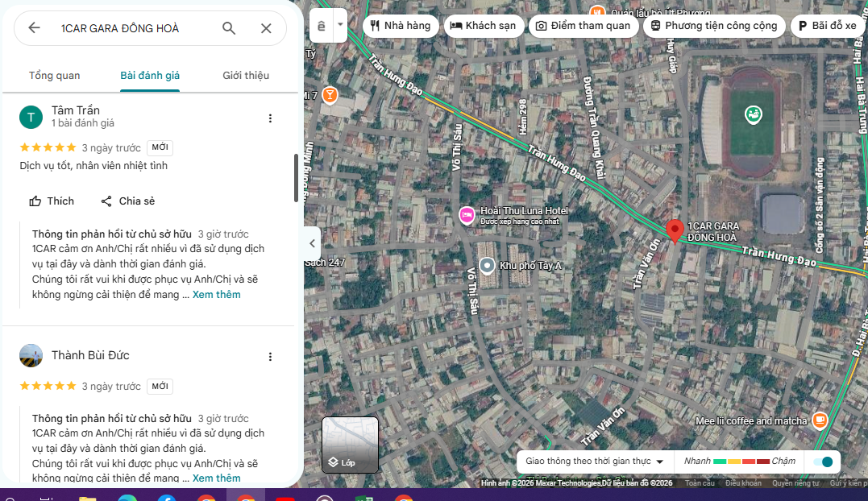The image size is (868, 501).
Task: Open File Explorer from the taskbar
Action: pos(88,499)
